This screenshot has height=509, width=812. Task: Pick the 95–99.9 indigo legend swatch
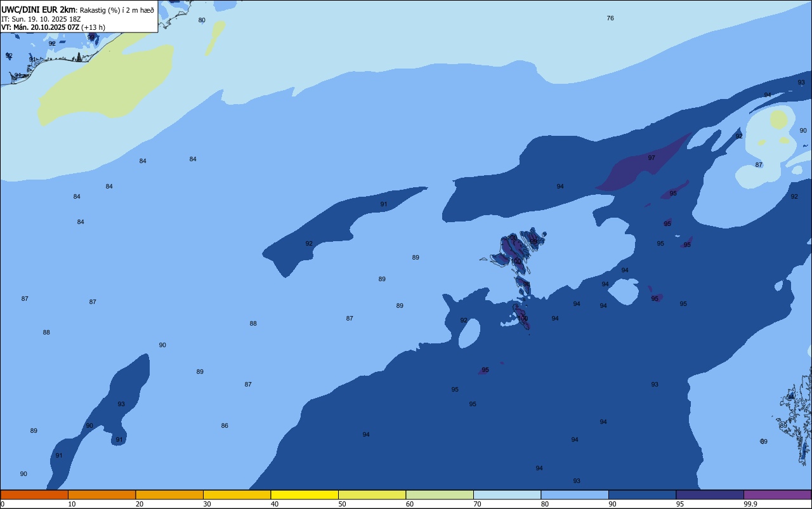click(710, 494)
